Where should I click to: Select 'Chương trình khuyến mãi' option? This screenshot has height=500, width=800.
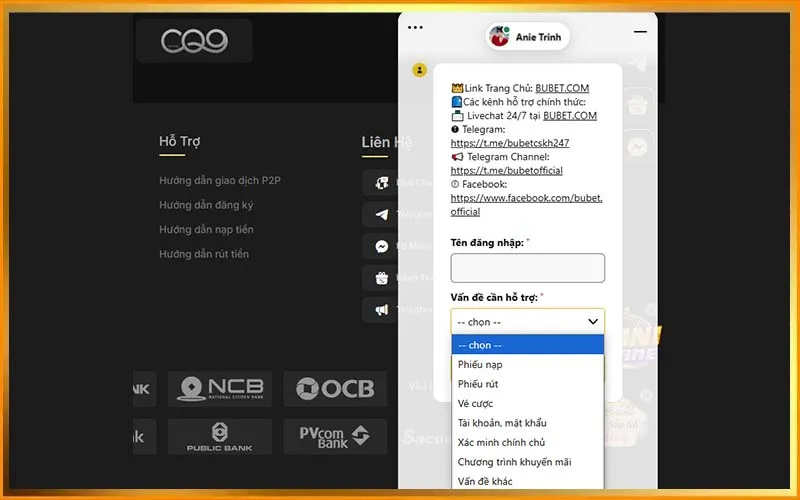click(528, 462)
